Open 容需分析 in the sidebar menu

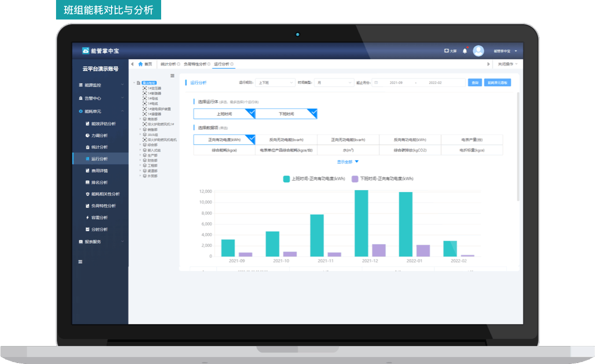pyautogui.click(x=101, y=217)
